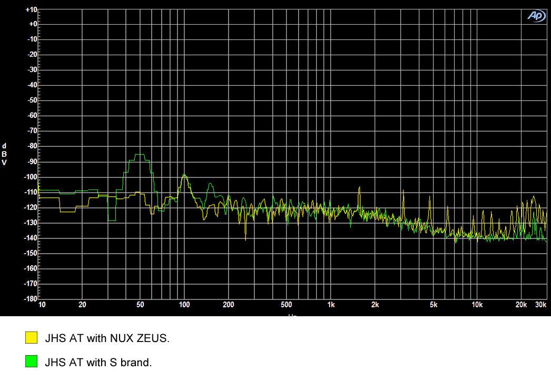Click the 50 frequency axis label

pyautogui.click(x=140, y=305)
